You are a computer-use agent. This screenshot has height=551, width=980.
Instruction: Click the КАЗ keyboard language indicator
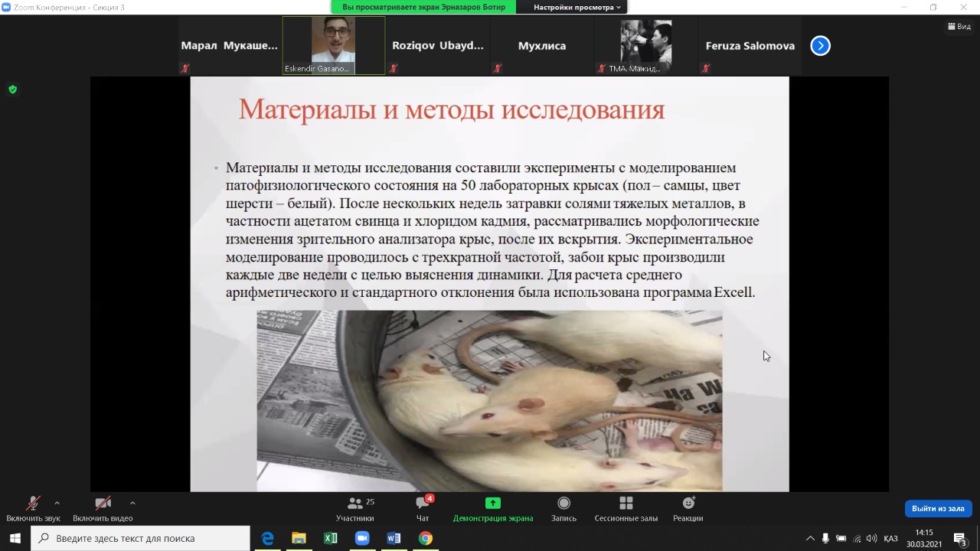coord(890,538)
